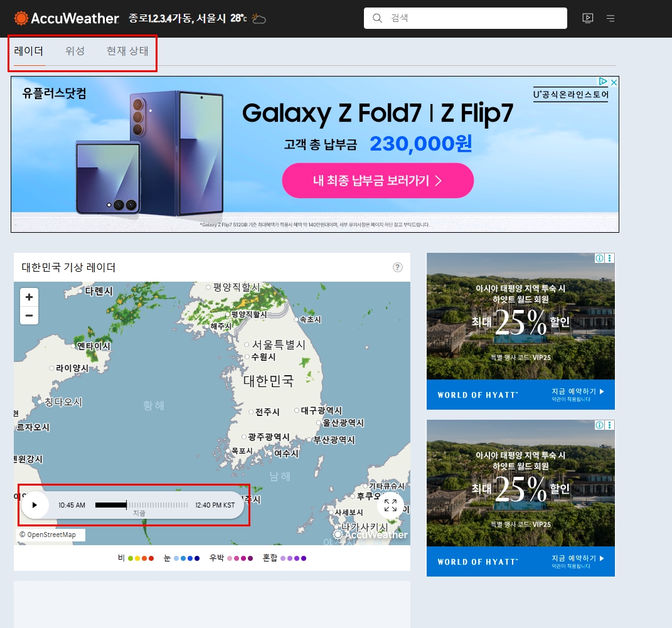Image resolution: width=672 pixels, height=628 pixels.
Task: Click the 10:45 AM time label
Action: tap(72, 505)
